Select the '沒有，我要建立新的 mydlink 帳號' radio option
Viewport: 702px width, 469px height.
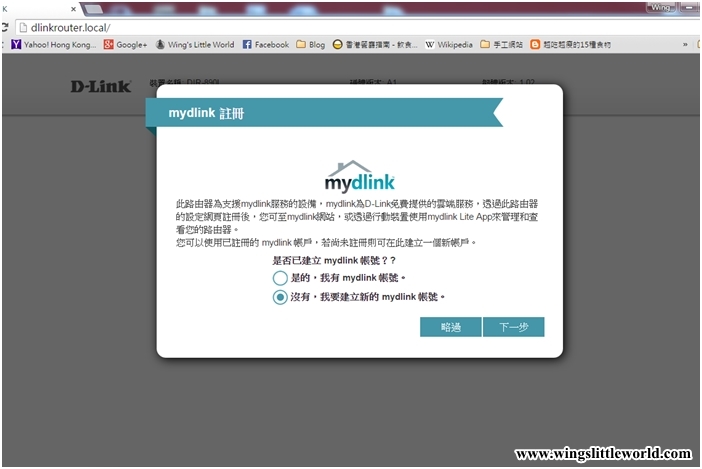(280, 297)
